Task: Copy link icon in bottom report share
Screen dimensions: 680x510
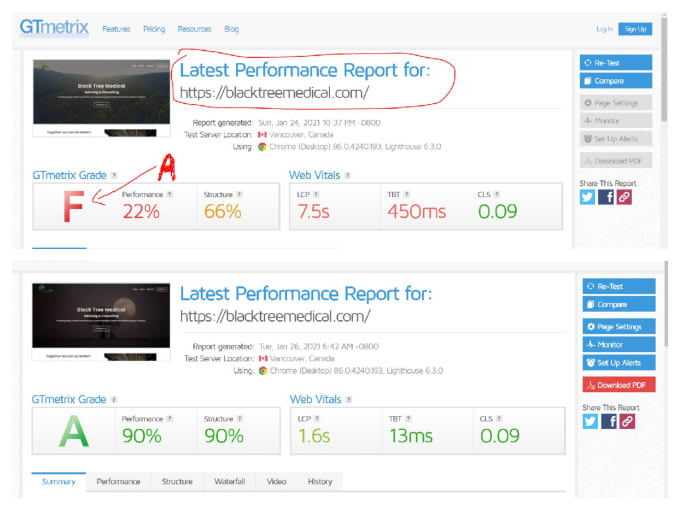Action: pos(627,421)
